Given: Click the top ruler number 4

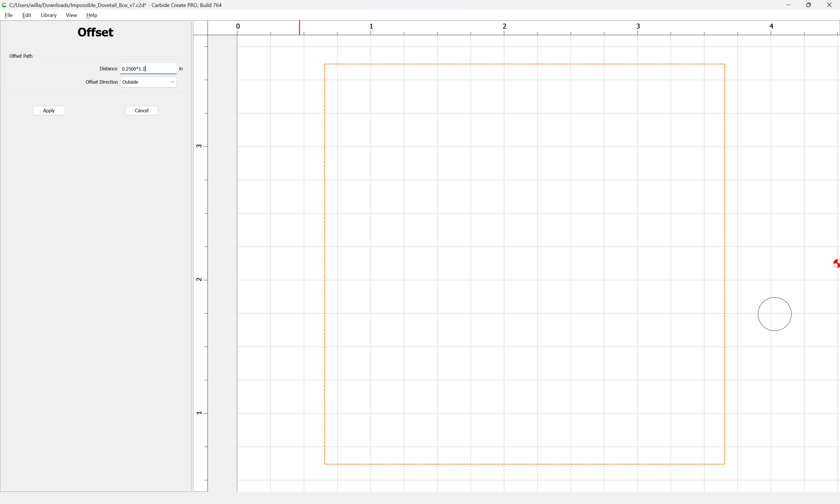Looking at the screenshot, I should pos(771,26).
